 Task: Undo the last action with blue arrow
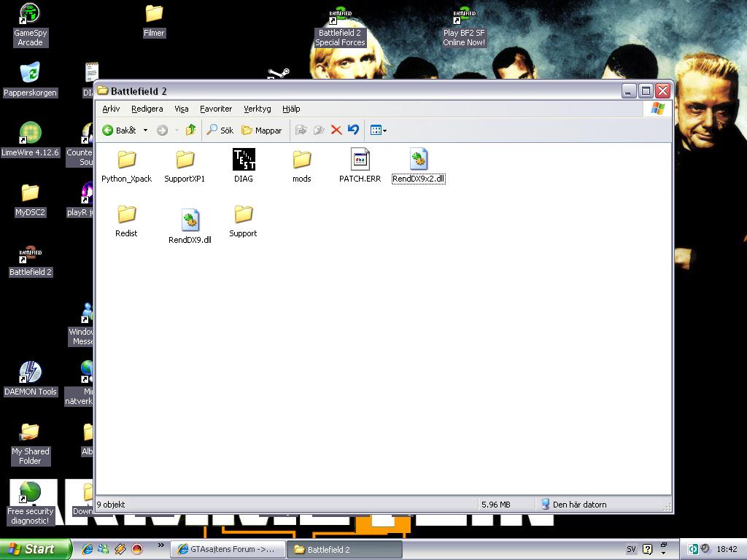(354, 130)
